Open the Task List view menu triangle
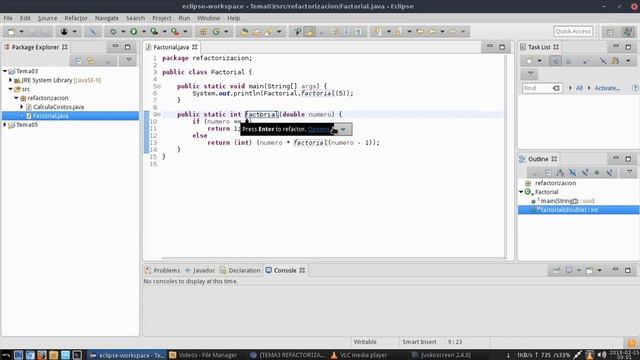Screen dimensions: 640x360 tap(530, 73)
